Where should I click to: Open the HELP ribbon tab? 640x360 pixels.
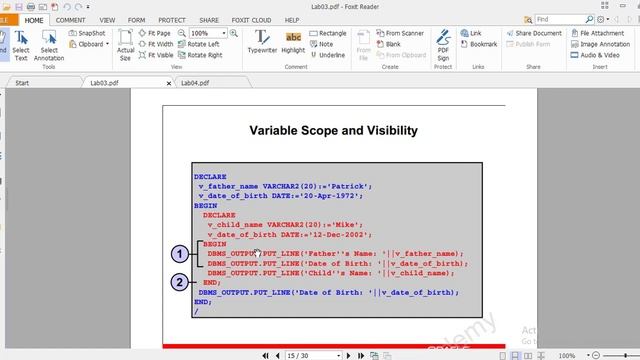pyautogui.click(x=292, y=20)
